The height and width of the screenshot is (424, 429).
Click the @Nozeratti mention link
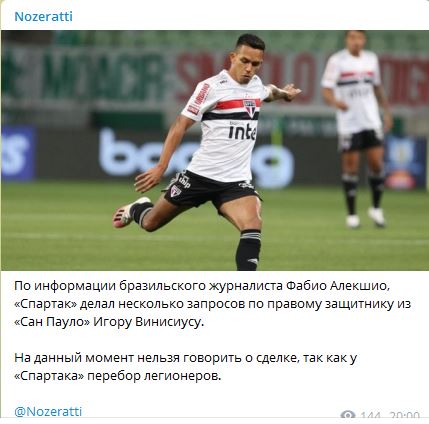pos(48,411)
